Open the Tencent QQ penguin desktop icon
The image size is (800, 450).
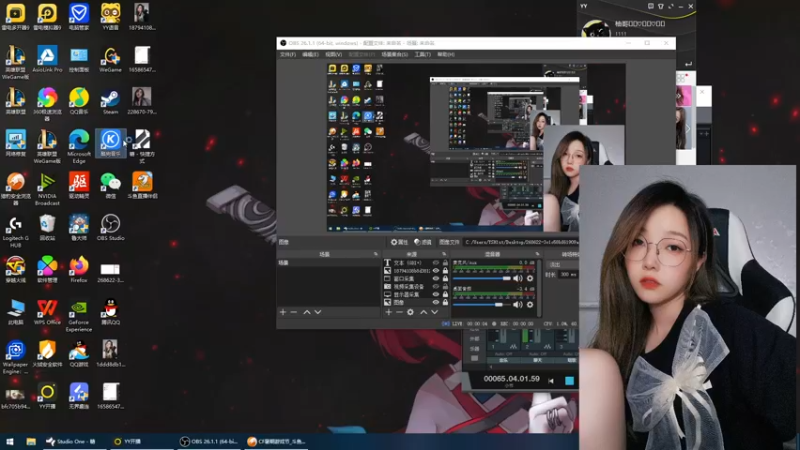(110, 312)
